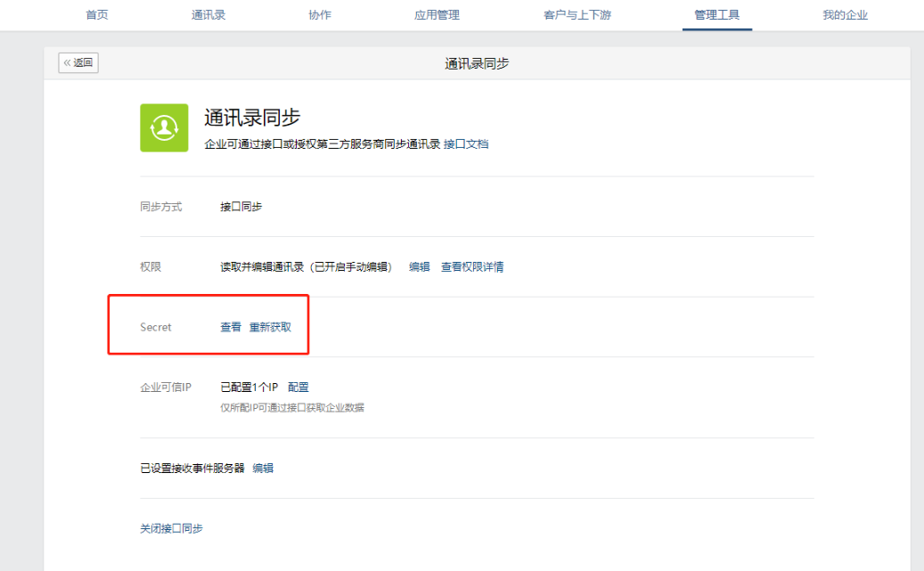Click the 关闭接口同步 link
924x571 pixels.
pos(171,529)
